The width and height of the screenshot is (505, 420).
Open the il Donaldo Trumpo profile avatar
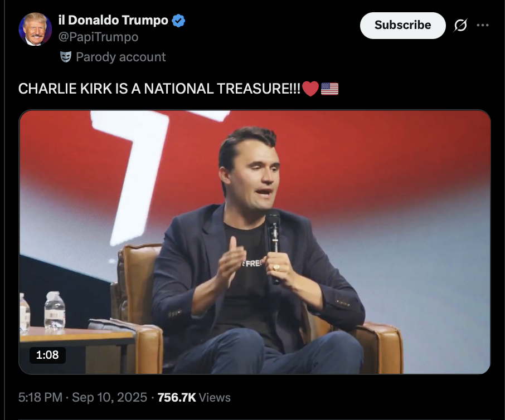(x=35, y=29)
